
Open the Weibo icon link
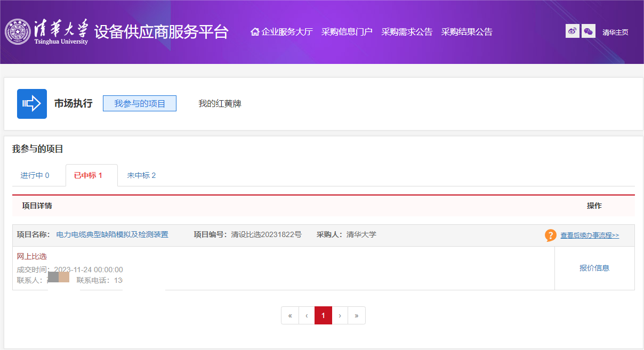coord(573,31)
